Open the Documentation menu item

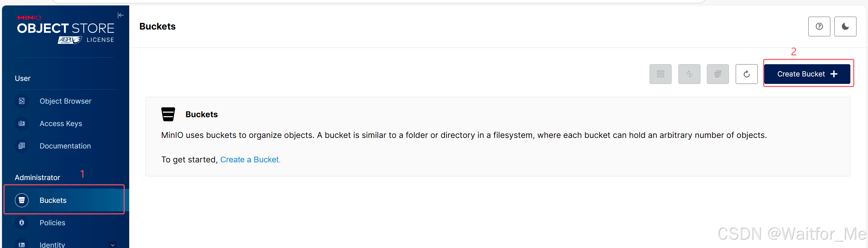65,146
